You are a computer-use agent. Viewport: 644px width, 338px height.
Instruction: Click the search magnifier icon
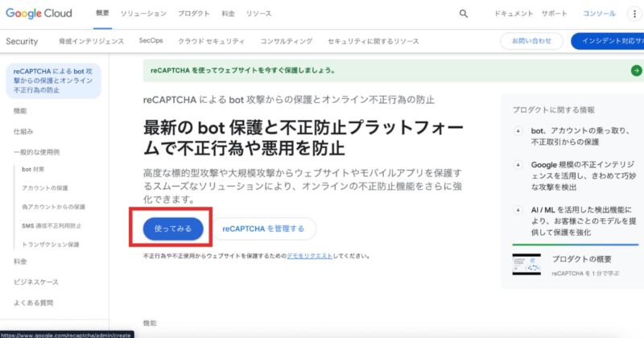tap(464, 14)
